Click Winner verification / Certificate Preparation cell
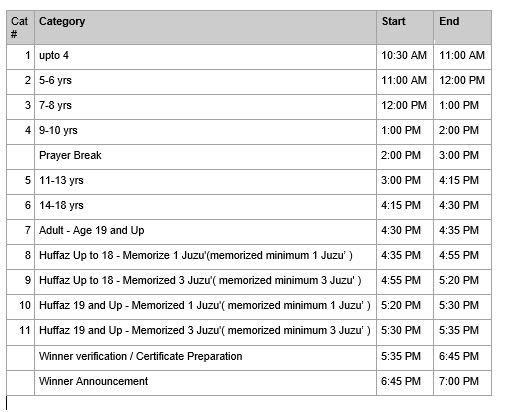Viewport: 509px width, 412px height. click(x=205, y=358)
